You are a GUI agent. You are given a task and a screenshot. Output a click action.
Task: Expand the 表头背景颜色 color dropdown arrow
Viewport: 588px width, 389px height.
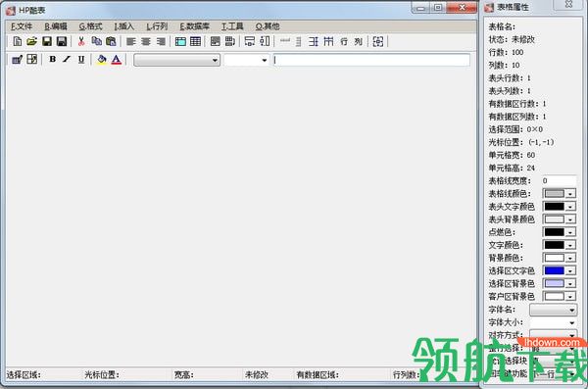point(570,219)
